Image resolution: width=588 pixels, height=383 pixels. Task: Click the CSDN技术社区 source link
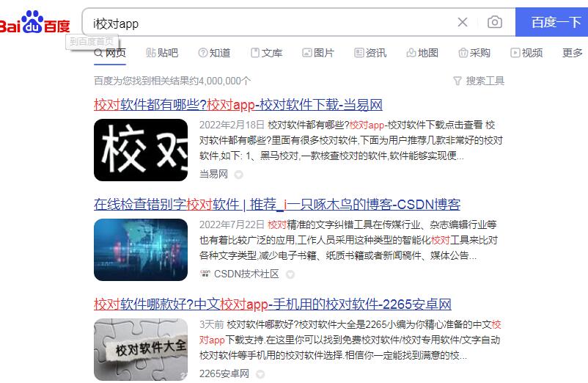click(x=246, y=274)
